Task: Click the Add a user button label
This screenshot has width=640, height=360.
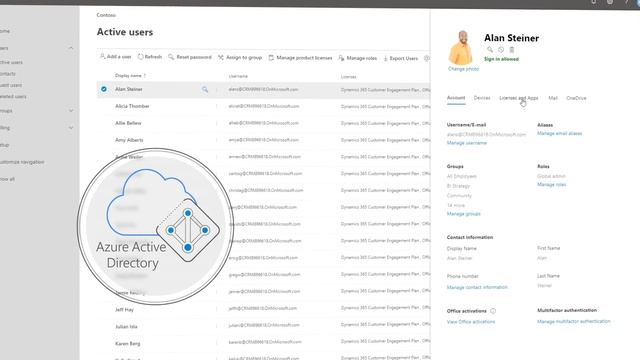Action: click(119, 57)
